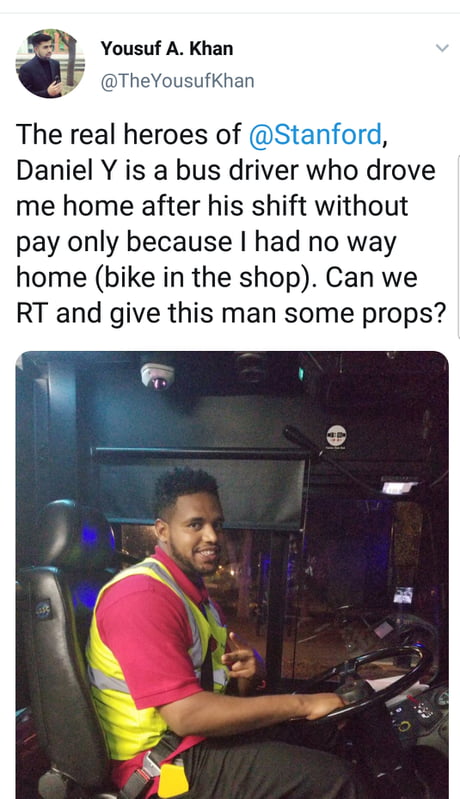Open the attached bus driver photo

tap(232, 575)
